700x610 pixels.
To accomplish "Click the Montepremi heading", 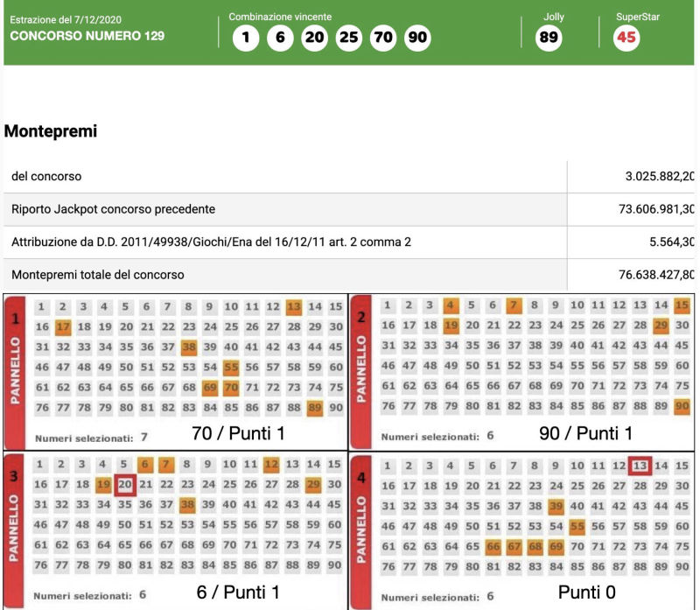I will [x=51, y=131].
